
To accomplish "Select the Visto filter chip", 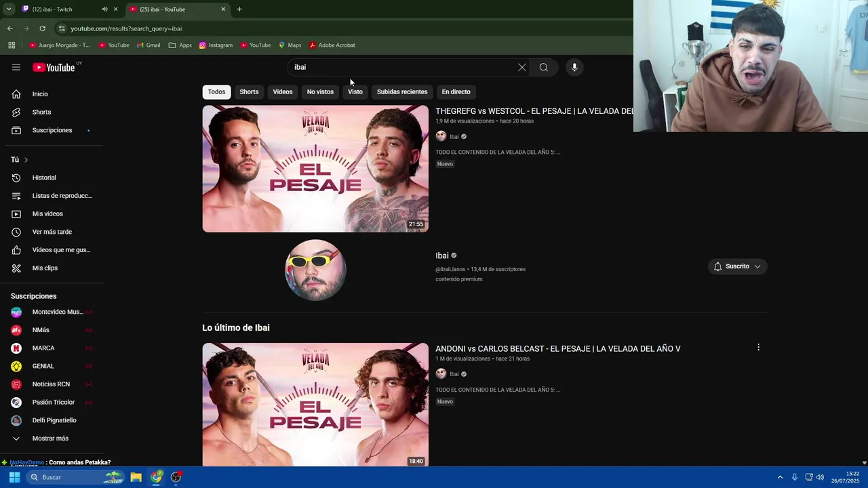I will [355, 91].
